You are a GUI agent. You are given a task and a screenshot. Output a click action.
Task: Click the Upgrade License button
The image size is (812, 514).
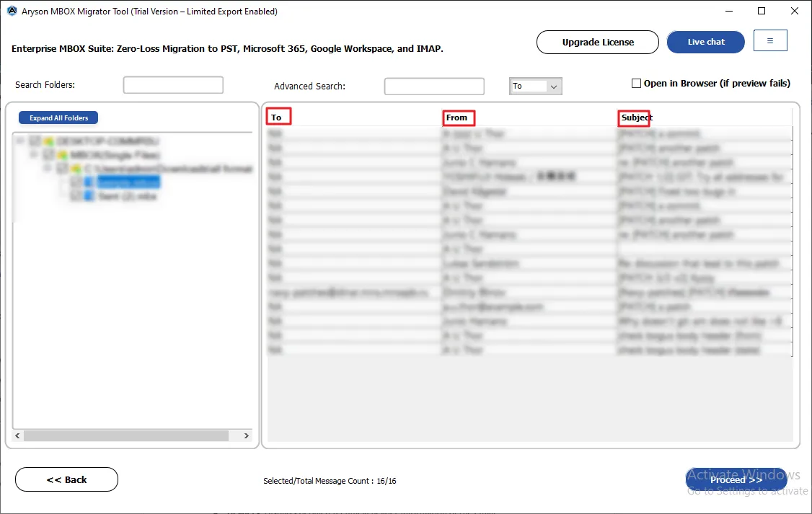[598, 42]
